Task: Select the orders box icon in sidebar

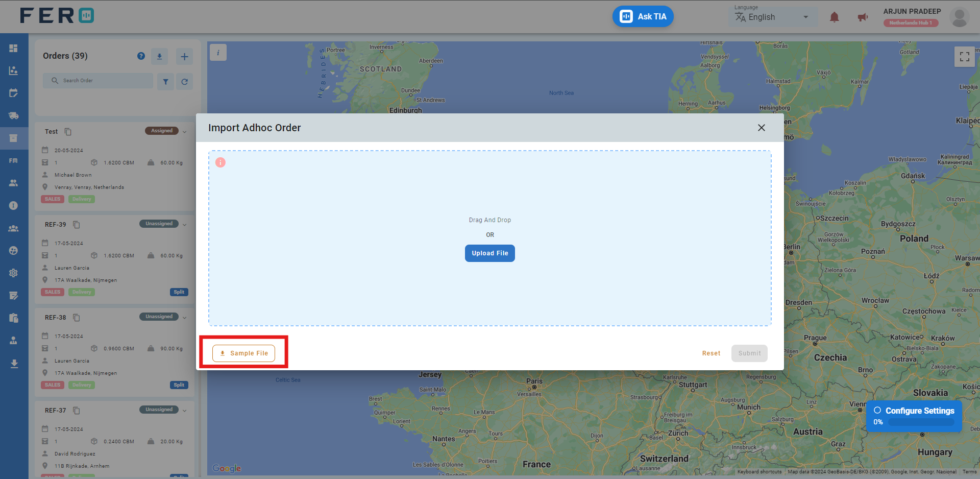Action: (x=14, y=138)
